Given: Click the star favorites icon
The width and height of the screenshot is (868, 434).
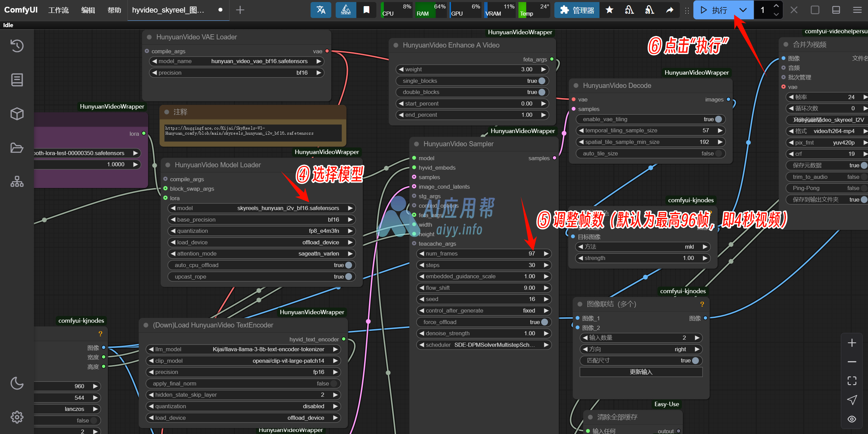Looking at the screenshot, I should click(609, 10).
